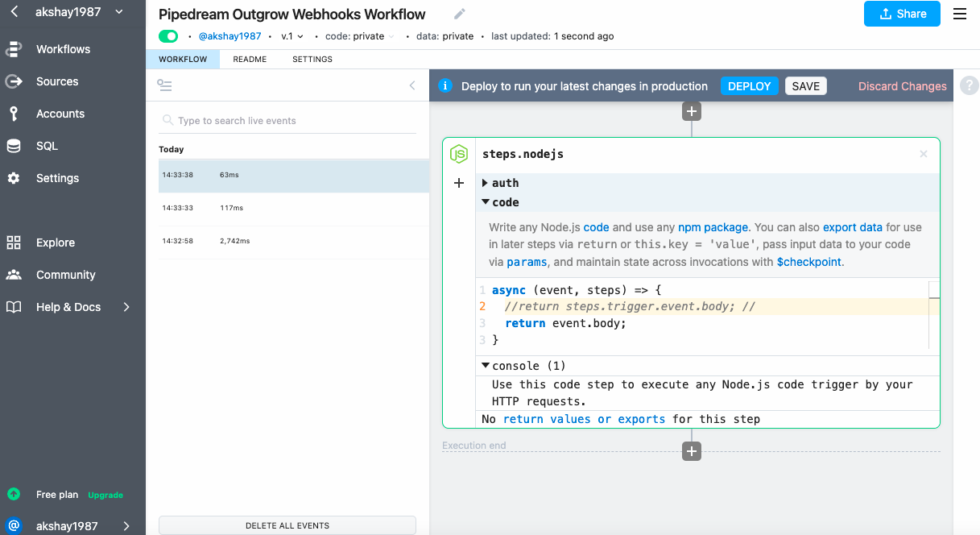Open the Help & Docs book icon
This screenshot has height=535, width=980.
tap(14, 307)
